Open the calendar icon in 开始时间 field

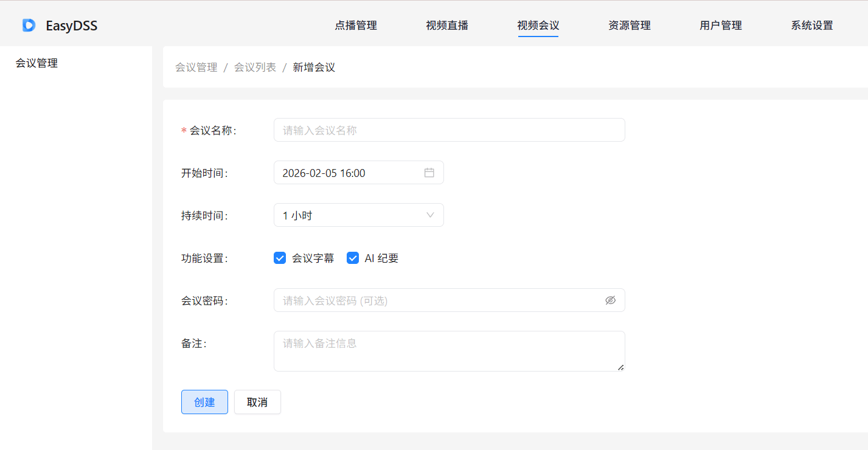429,172
